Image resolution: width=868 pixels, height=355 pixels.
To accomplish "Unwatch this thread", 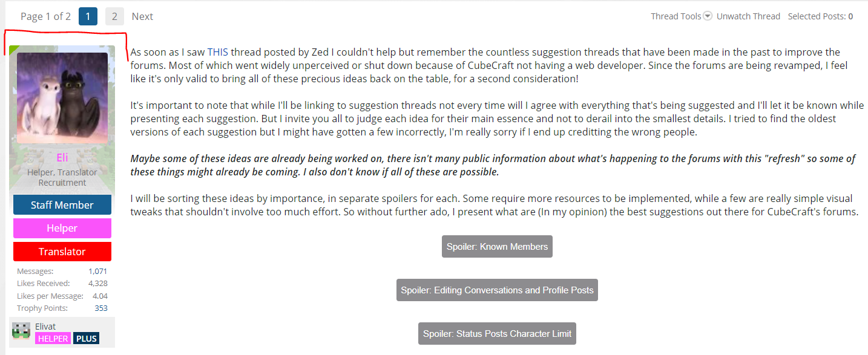I will 748,16.
